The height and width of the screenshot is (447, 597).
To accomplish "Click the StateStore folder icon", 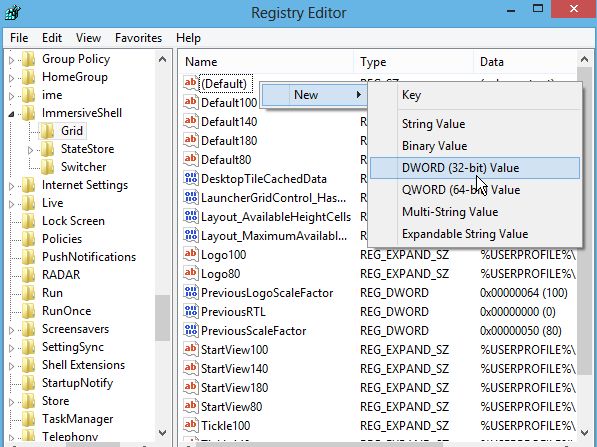I will coord(48,149).
